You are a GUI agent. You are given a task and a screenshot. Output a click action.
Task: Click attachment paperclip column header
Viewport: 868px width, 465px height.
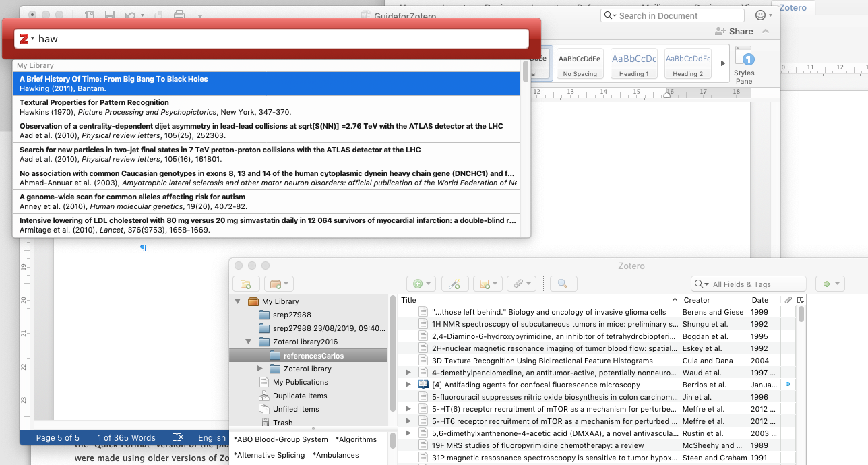pyautogui.click(x=788, y=300)
